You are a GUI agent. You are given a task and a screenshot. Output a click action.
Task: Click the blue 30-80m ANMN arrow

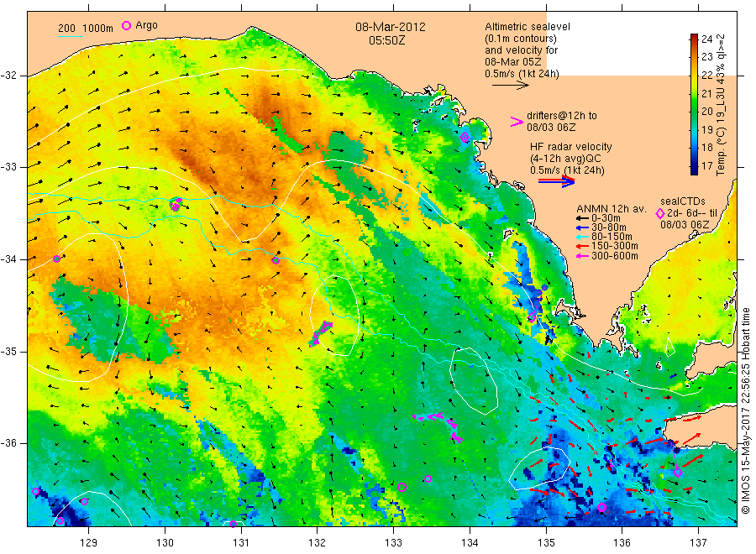(582, 227)
